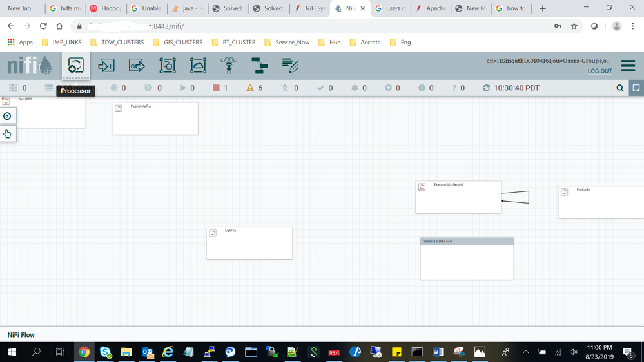Image resolution: width=644 pixels, height=362 pixels.
Task: Select the Process Group tool
Action: [x=168, y=66]
